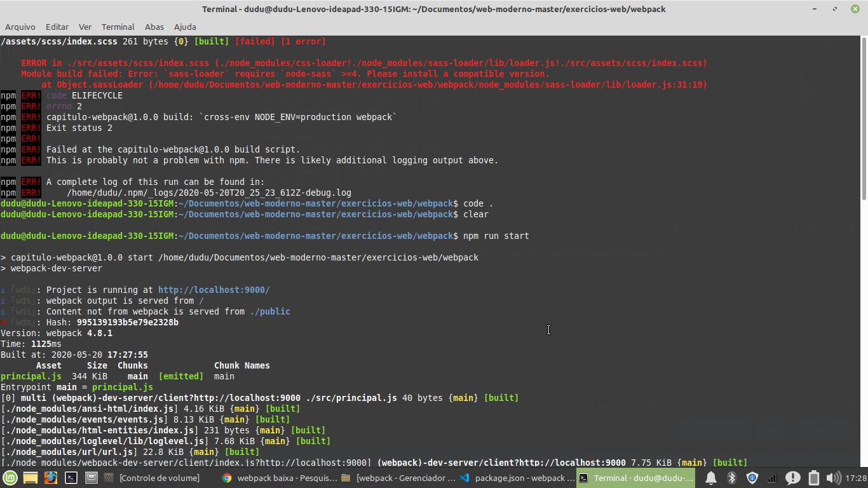This screenshot has height=488, width=868.
Task: Click the 'Built at: 2020-05-20 17:27:55' line
Action: 74,355
